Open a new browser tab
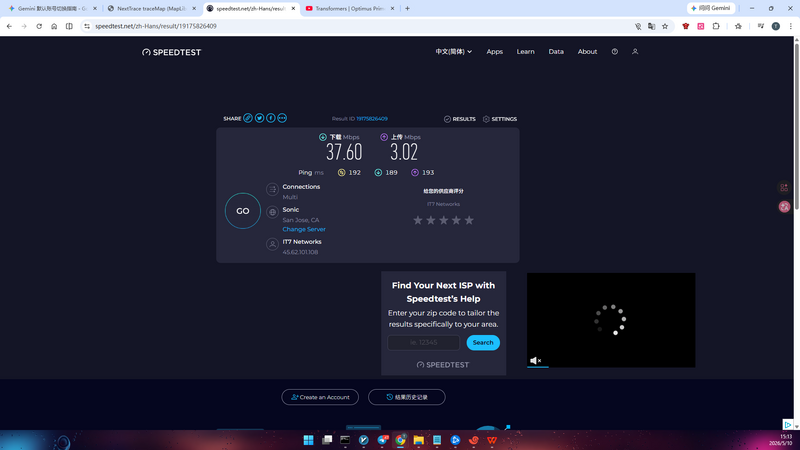This screenshot has width=800, height=450. [407, 9]
